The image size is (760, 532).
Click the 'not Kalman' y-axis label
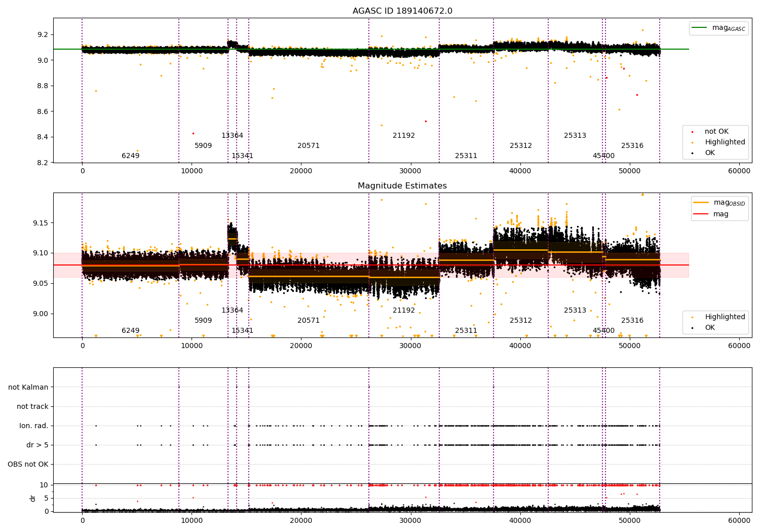tap(28, 387)
